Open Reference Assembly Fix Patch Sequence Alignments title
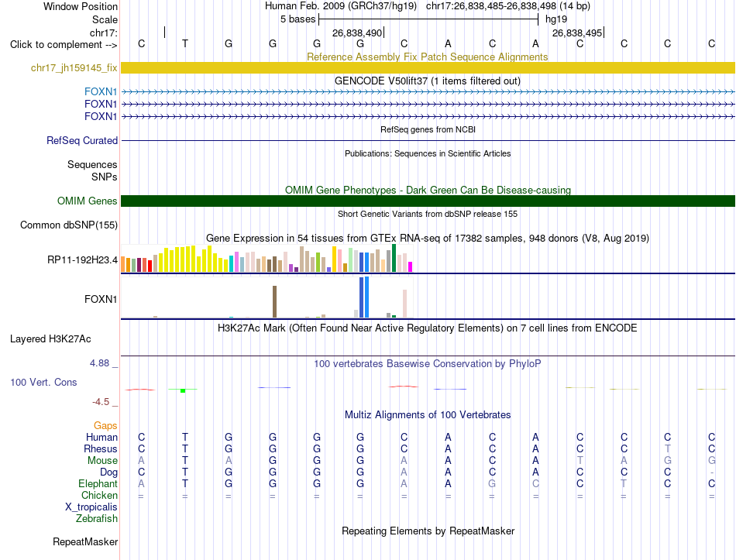This screenshot has height=560, width=736. [427, 57]
